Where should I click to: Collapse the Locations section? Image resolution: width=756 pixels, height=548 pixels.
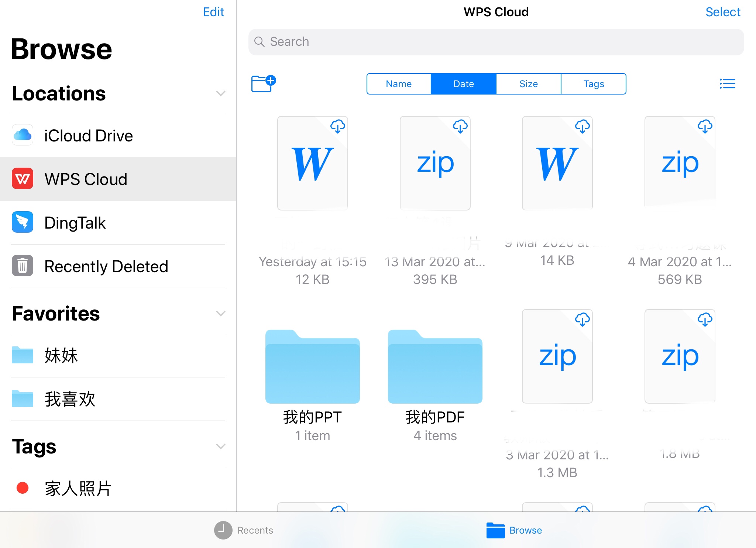click(x=220, y=93)
